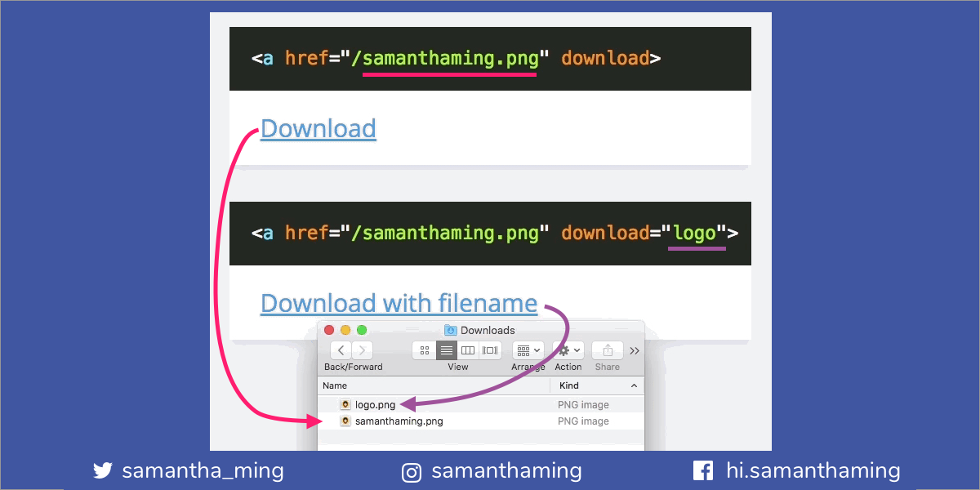Switch Finder to icon view
Screen dimensions: 980x490
425,350
